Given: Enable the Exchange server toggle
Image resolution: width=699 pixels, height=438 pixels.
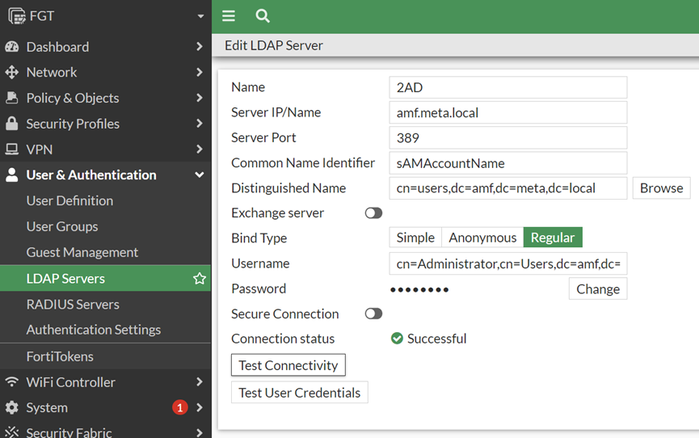Looking at the screenshot, I should [374, 213].
